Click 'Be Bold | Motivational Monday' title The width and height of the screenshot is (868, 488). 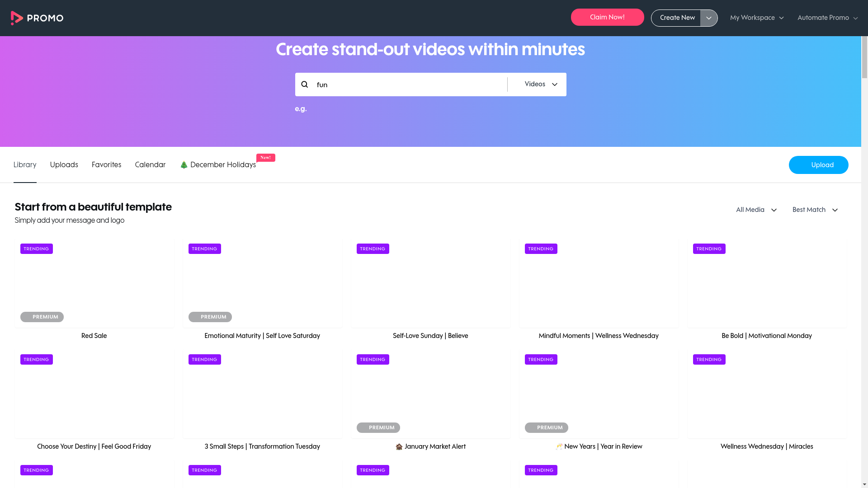[x=767, y=336]
